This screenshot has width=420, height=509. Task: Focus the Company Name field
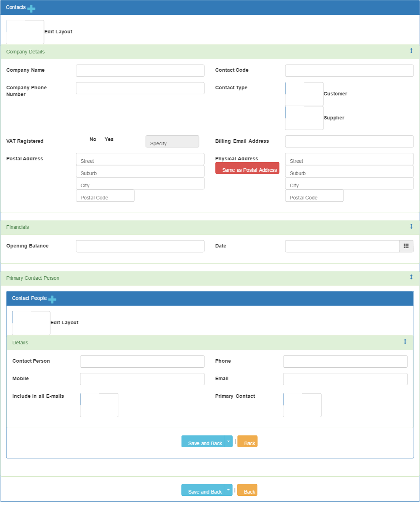(140, 71)
